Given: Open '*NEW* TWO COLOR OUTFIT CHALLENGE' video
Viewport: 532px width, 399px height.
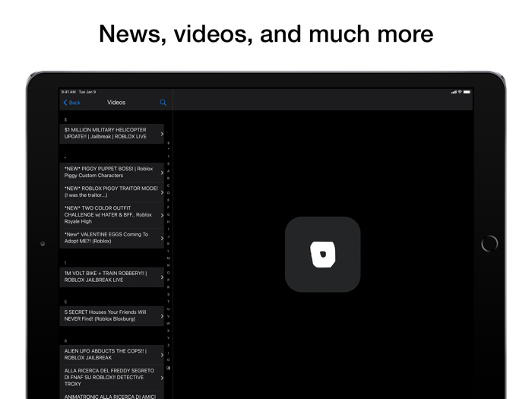Looking at the screenshot, I should [112, 215].
